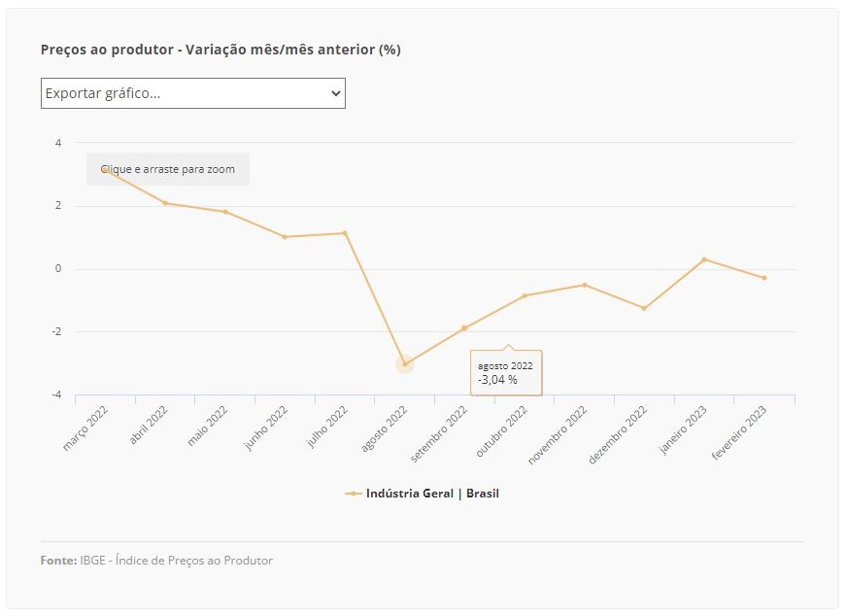
Task: Select the julho 2022 data point
Action: click(x=345, y=233)
